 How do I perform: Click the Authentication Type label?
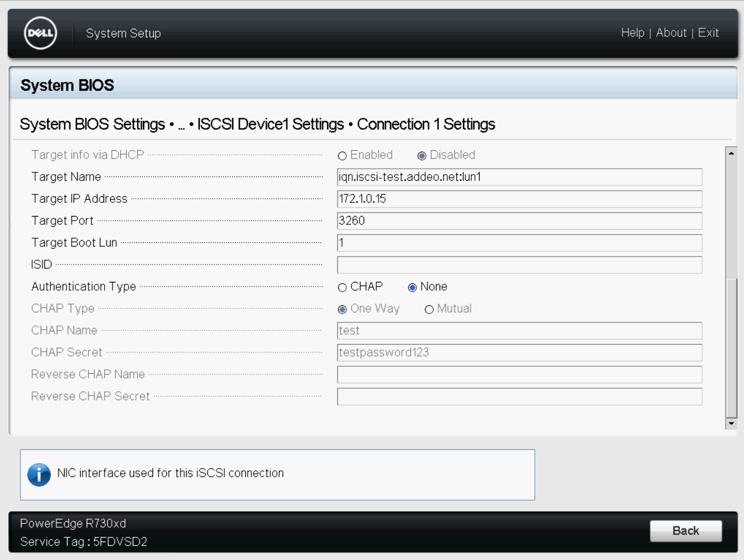pos(84,287)
